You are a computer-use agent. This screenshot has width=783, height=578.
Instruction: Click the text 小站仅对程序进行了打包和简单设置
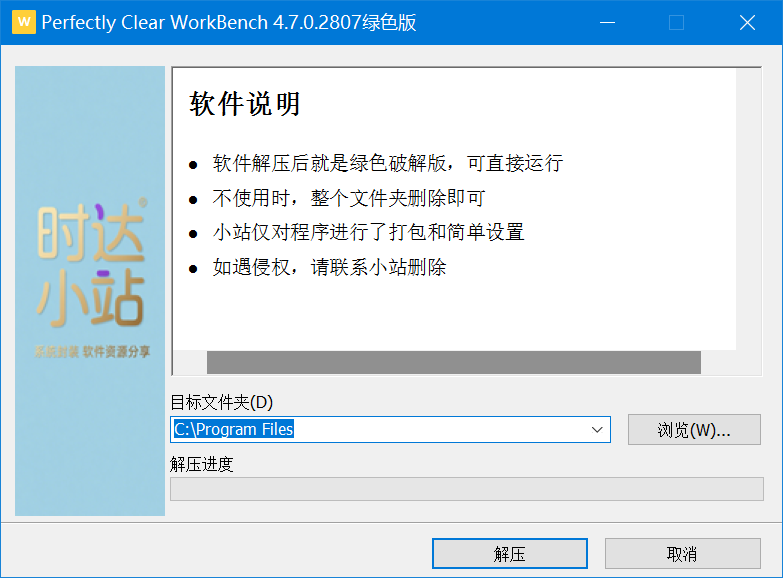point(369,232)
